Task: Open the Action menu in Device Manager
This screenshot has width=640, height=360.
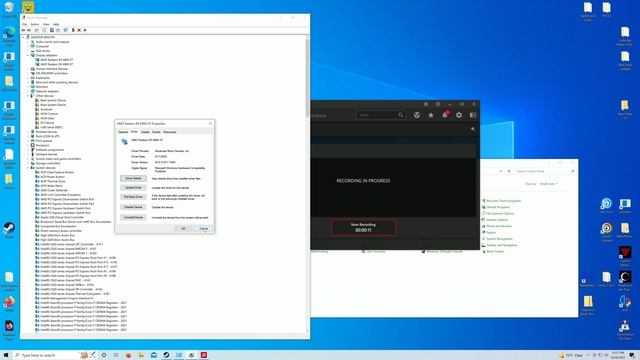Action: [35, 24]
